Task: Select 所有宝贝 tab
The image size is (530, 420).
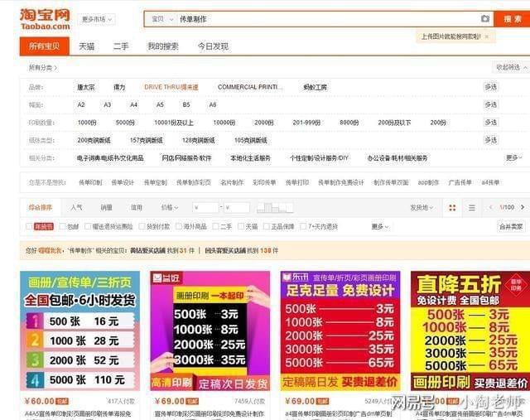Action: [44, 46]
